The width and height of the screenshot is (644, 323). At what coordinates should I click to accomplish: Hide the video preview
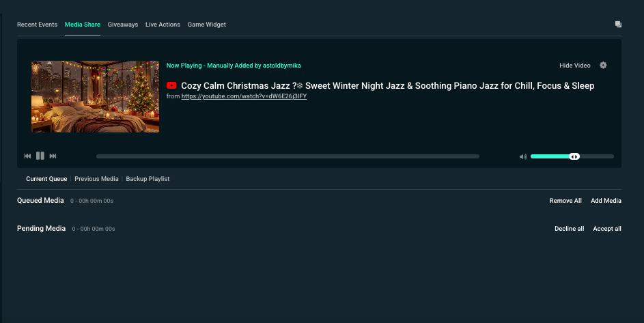point(574,66)
